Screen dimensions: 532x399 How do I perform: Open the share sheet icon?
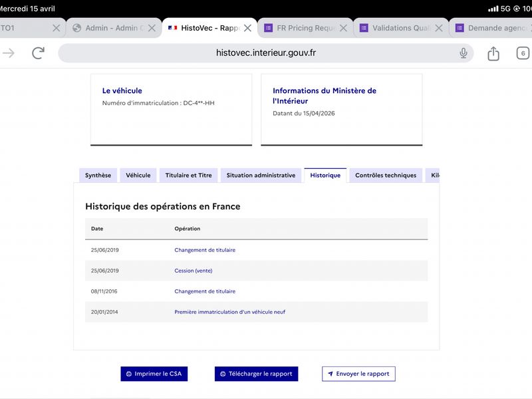pyautogui.click(x=493, y=53)
